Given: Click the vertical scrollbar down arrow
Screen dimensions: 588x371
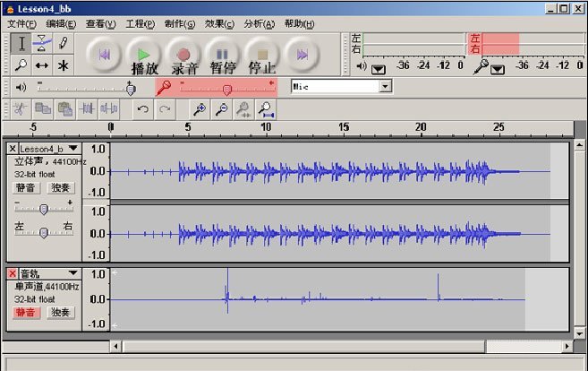Looking at the screenshot, I should (x=580, y=333).
